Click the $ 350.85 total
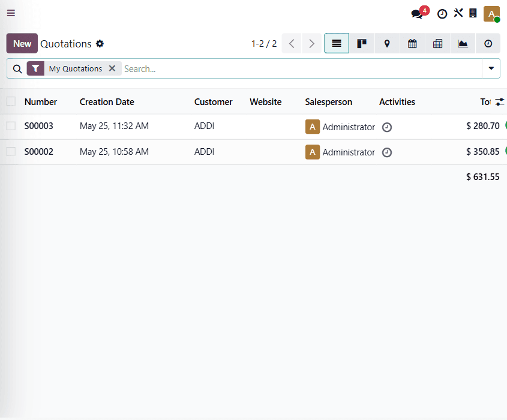The height and width of the screenshot is (420, 507). (483, 152)
